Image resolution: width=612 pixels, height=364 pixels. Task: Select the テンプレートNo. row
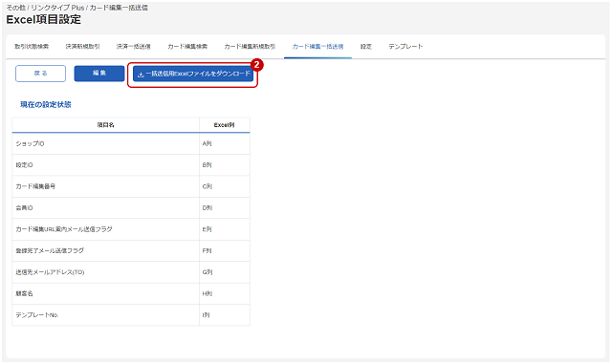(131, 315)
